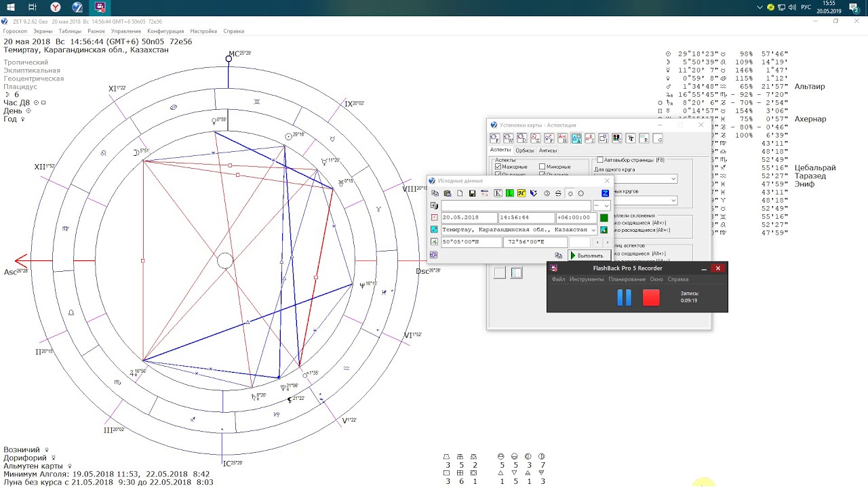
Task: Click the table-list icon at aspects dialog bottom
Action: (x=517, y=272)
